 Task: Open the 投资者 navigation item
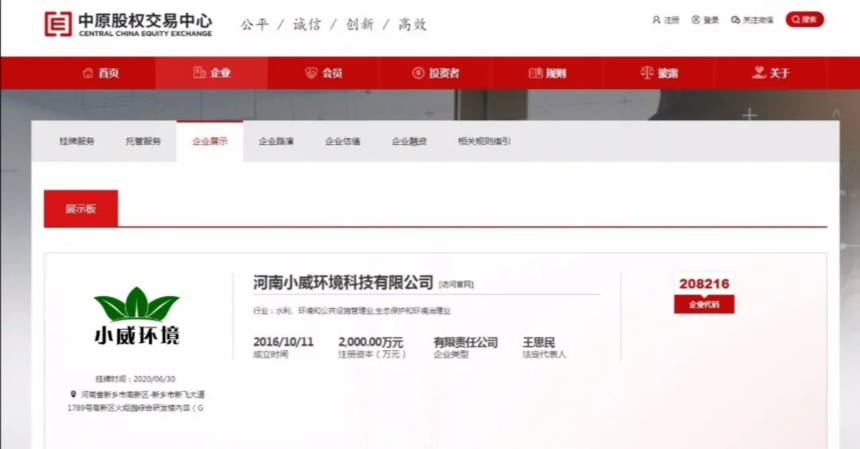(x=435, y=73)
